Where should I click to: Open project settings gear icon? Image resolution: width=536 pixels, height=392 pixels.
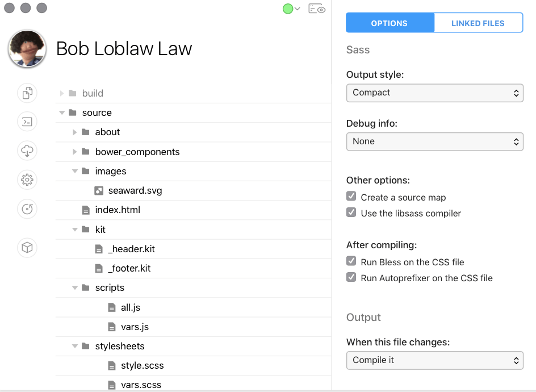pyautogui.click(x=27, y=180)
